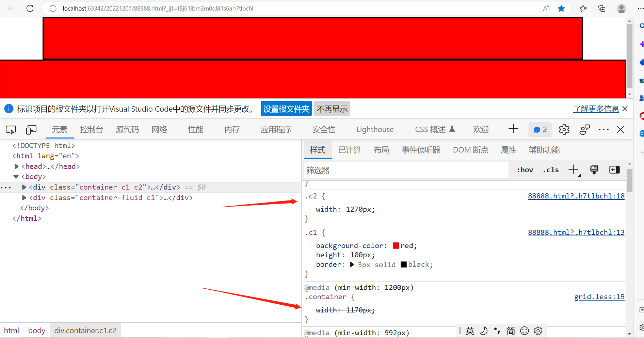Open DevTools settings gear

564,130
